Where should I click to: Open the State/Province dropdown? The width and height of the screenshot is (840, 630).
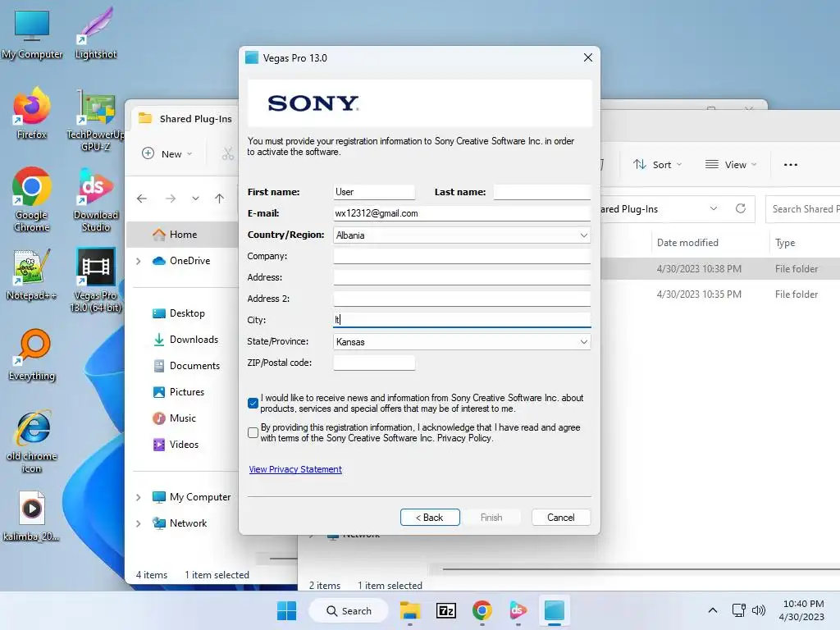pos(462,342)
